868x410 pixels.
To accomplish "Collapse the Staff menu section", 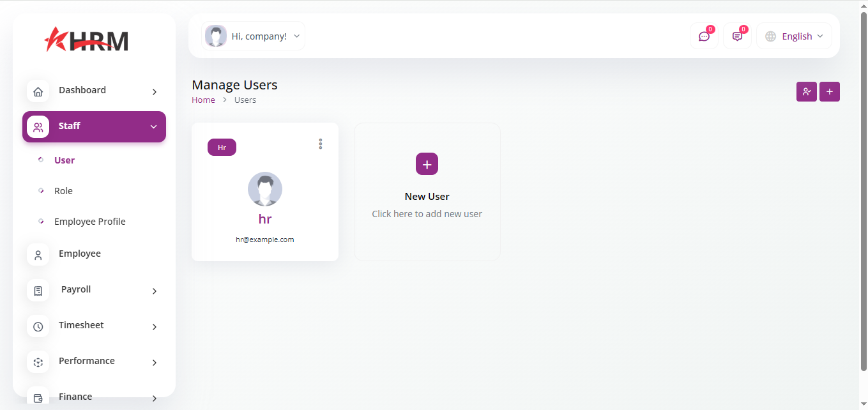I will [153, 126].
